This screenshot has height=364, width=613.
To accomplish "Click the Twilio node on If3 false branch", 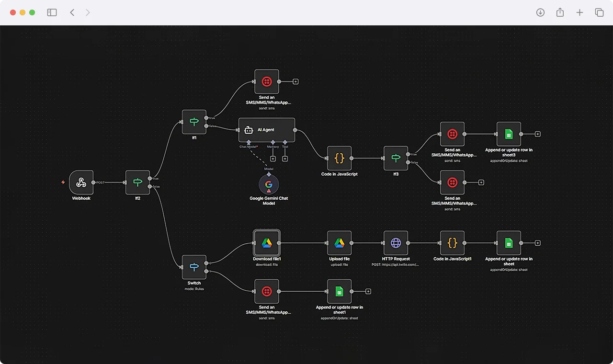I will coord(453,182).
